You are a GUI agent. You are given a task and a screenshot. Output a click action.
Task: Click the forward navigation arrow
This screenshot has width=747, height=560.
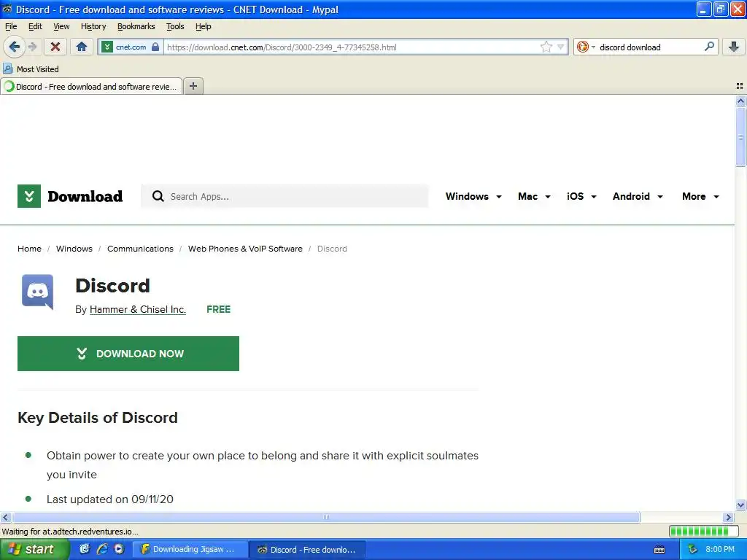[x=32, y=47]
